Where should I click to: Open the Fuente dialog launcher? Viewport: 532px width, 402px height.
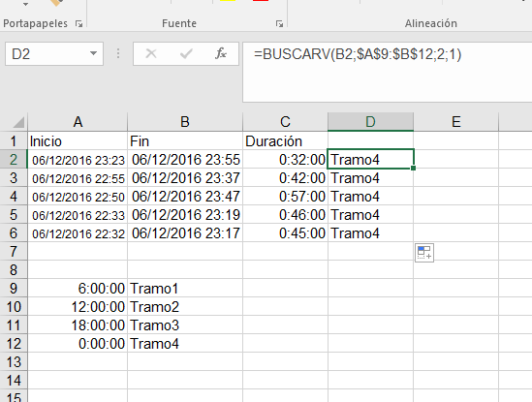coord(279,24)
